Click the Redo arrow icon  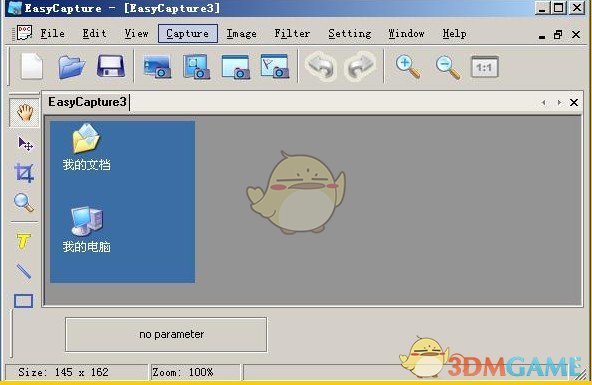[360, 66]
